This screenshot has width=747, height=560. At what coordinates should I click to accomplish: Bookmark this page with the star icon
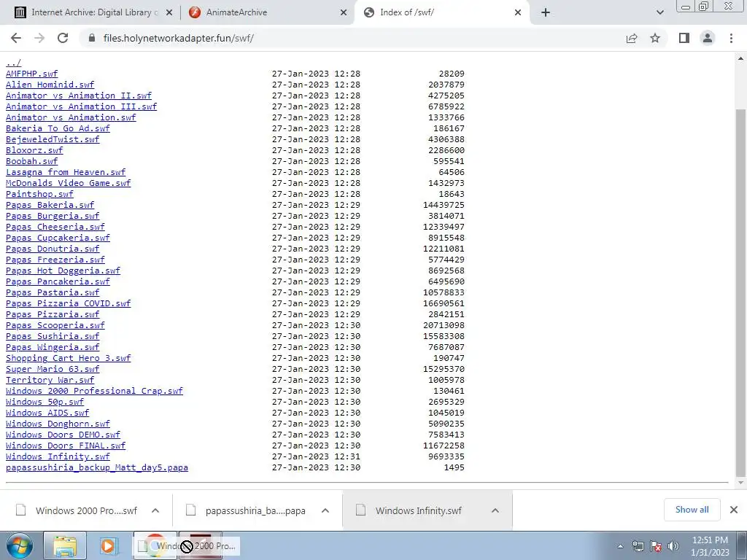(655, 38)
